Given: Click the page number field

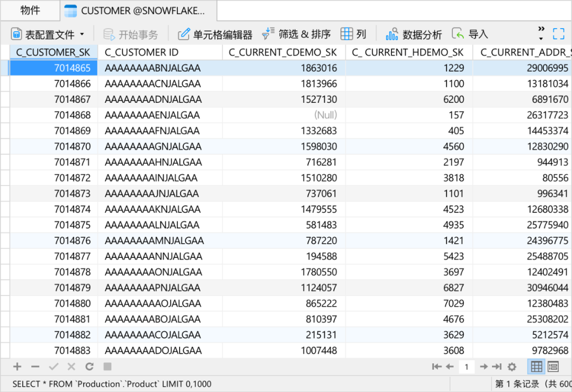Looking at the screenshot, I should (x=467, y=367).
